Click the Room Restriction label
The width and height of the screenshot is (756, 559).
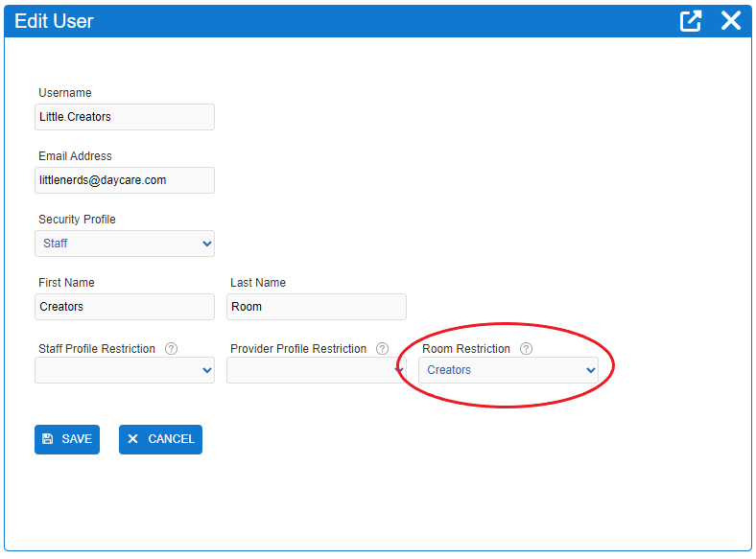(465, 348)
